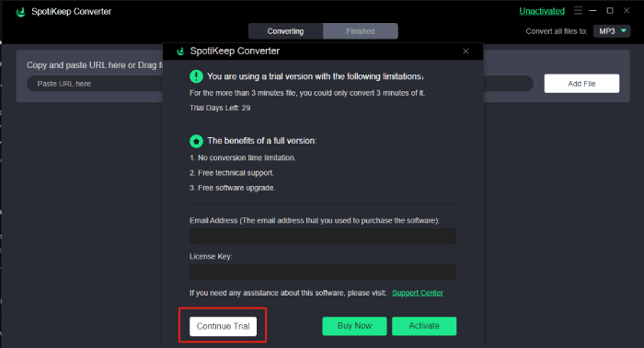Close the trial limitation dialog

(466, 52)
